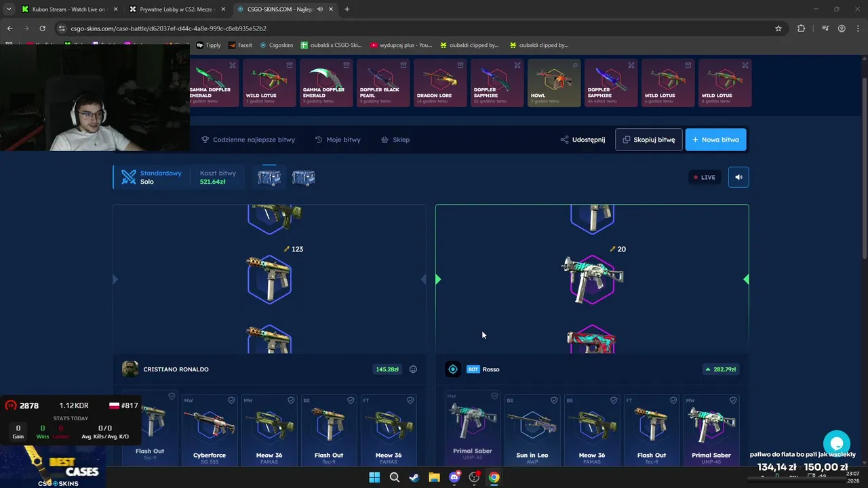Open the Dragon Lore live drop card

[440, 83]
